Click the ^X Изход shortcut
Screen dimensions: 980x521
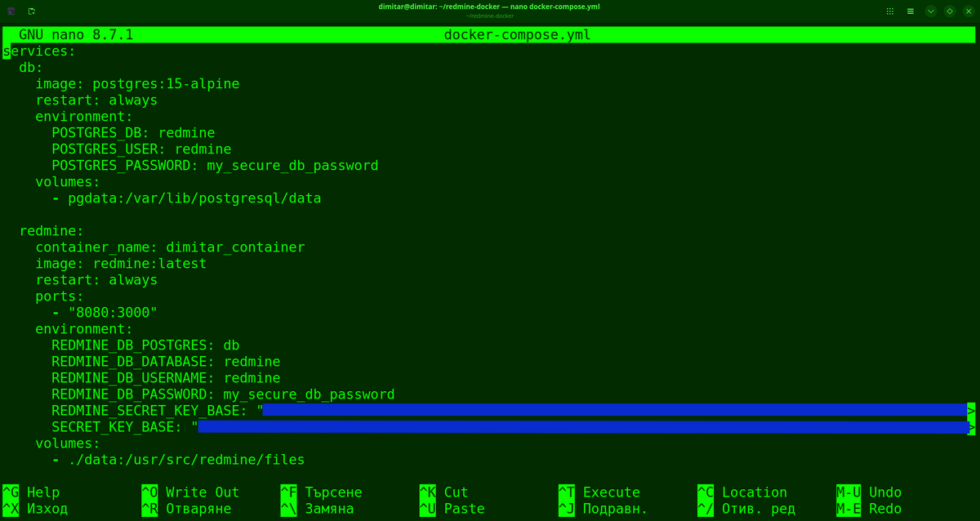click(x=36, y=509)
